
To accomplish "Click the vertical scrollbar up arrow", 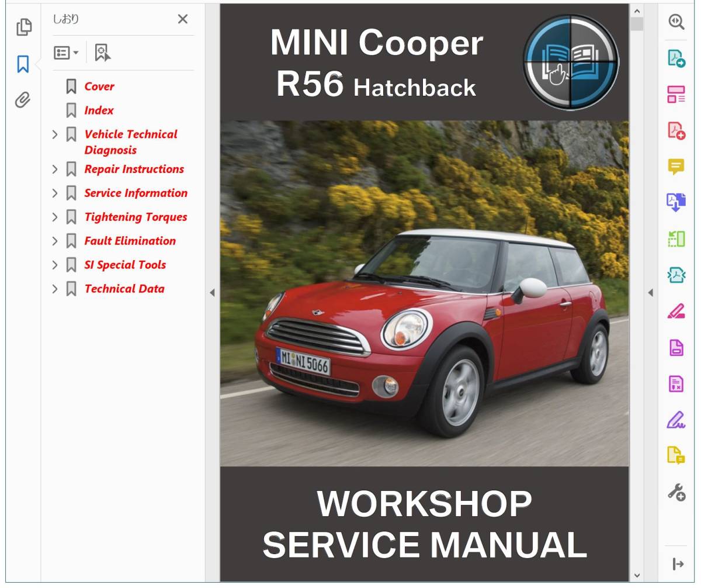I will pos(637,11).
